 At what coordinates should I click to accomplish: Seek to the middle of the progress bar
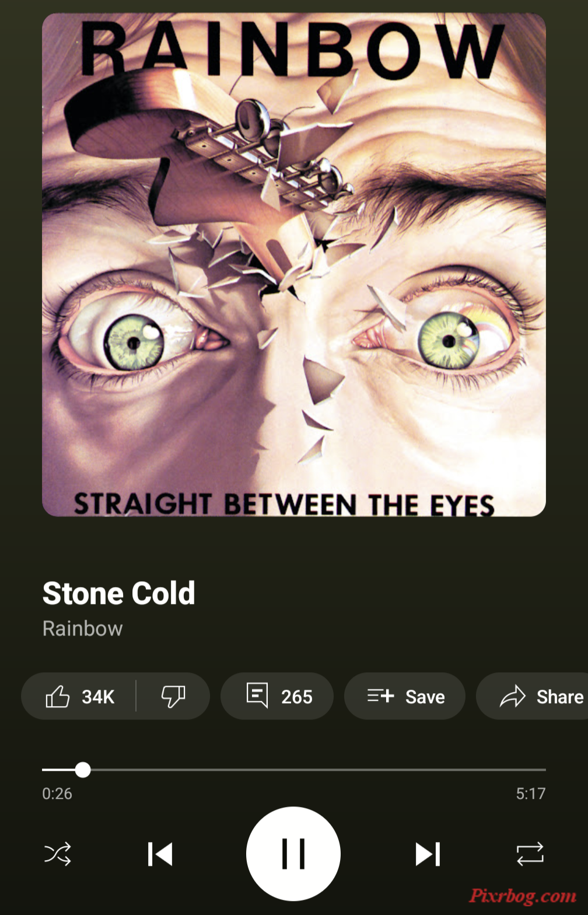294,770
